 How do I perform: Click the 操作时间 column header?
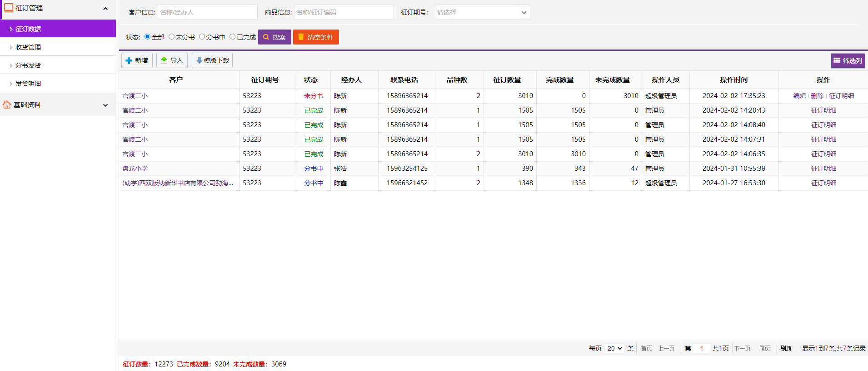pyautogui.click(x=734, y=79)
